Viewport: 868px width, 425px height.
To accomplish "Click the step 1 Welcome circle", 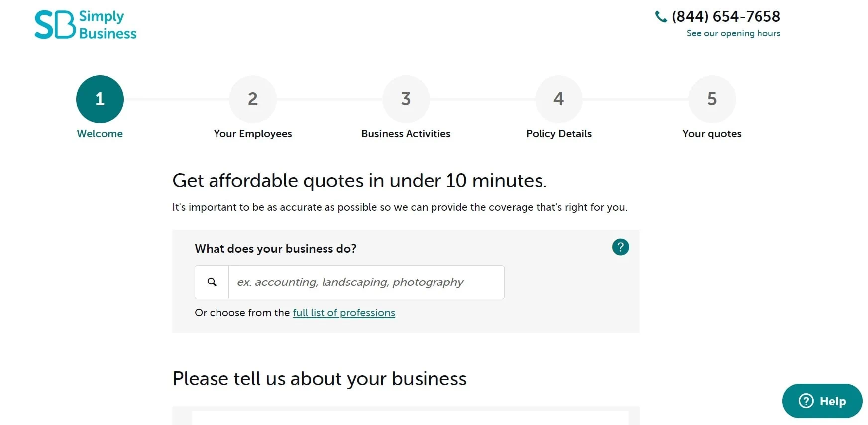I will point(100,99).
